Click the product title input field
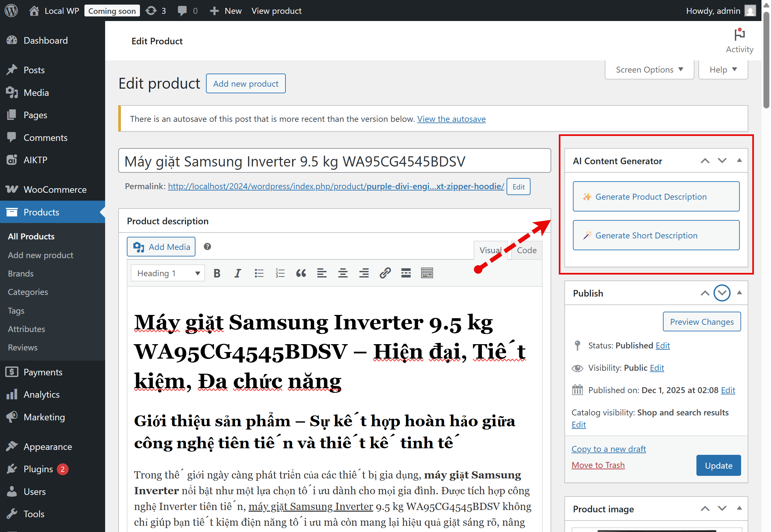Image resolution: width=771 pixels, height=532 pixels. point(334,161)
